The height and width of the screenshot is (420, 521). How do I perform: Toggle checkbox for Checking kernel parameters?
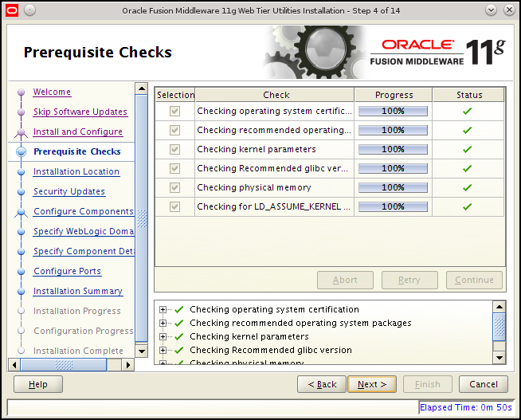174,149
